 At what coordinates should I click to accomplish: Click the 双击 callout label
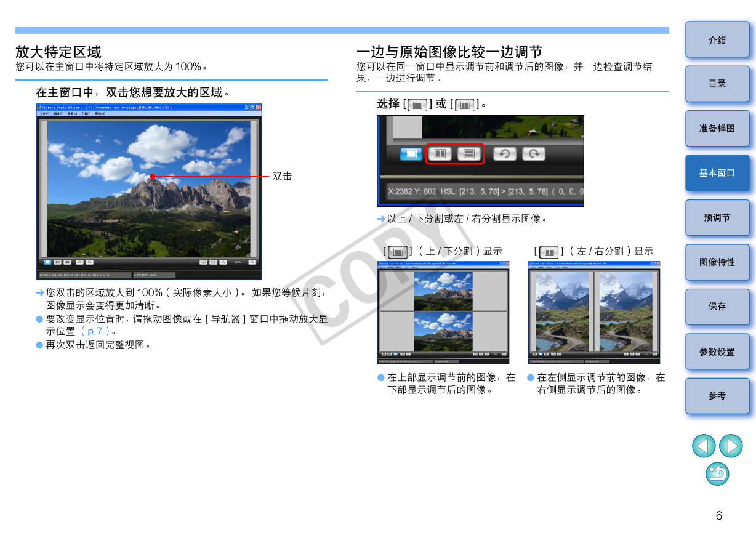click(x=282, y=176)
